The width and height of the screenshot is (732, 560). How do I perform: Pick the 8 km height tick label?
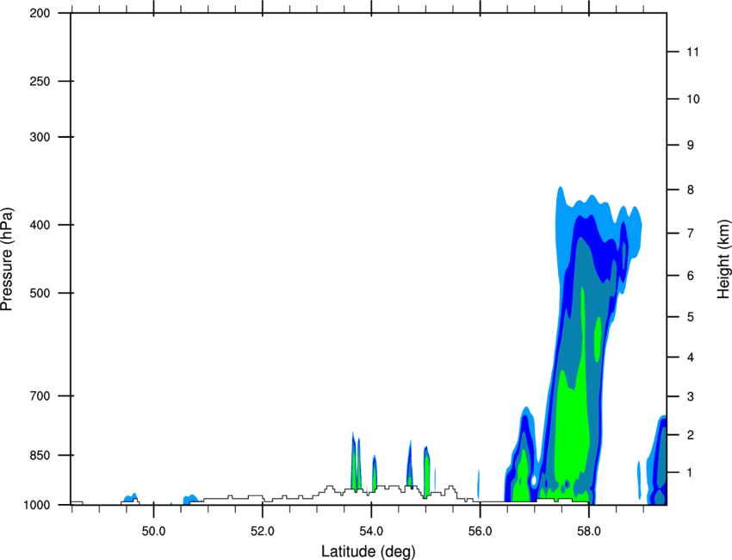tap(691, 190)
